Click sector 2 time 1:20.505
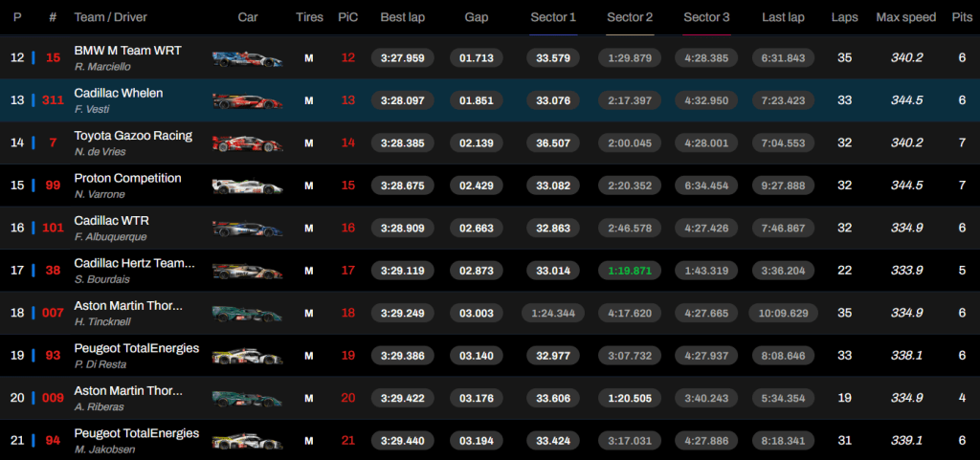This screenshot has width=980, height=460. (x=630, y=398)
